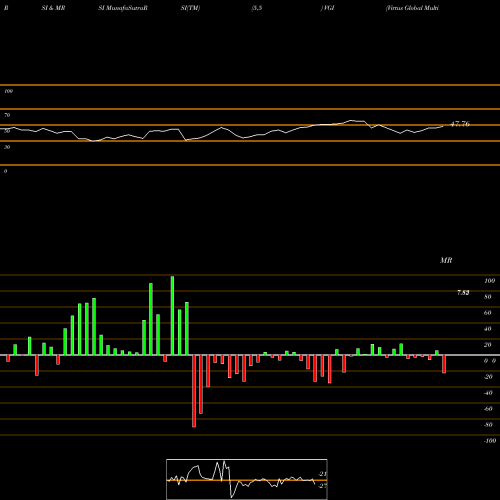500x500 pixels.
Task: Click the 'SI(TM)' header label
Action: click(190, 8)
